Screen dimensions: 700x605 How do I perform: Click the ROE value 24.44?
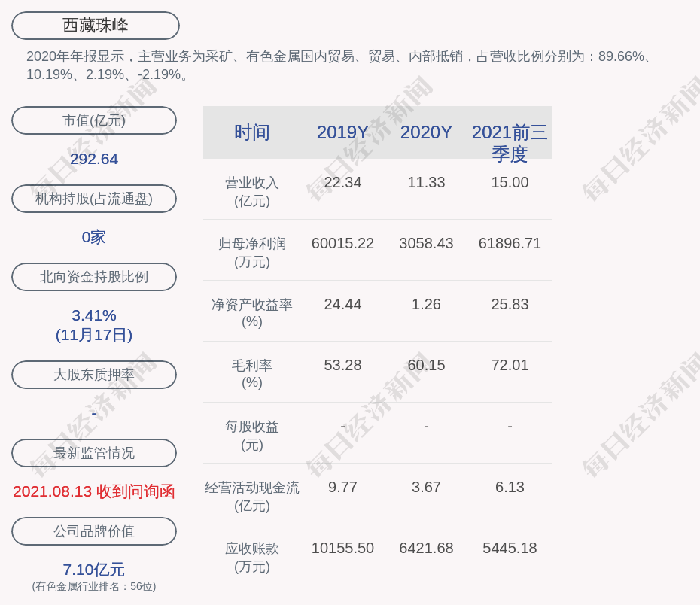(343, 304)
